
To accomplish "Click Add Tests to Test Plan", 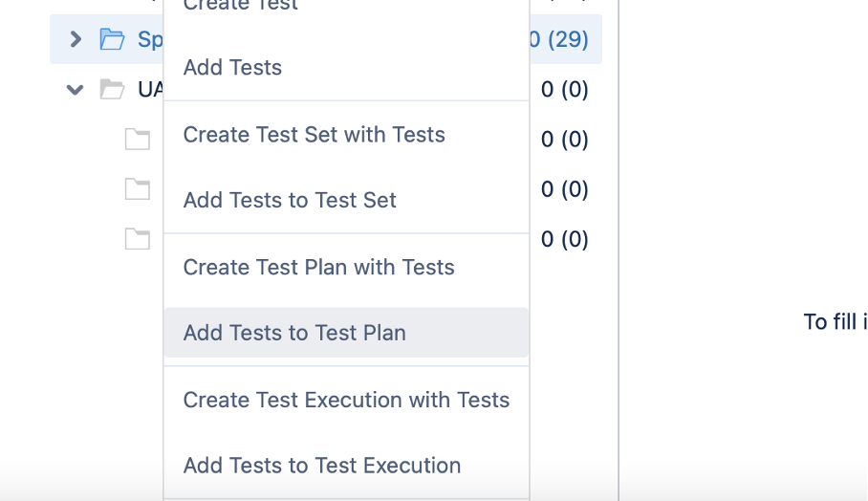I will (294, 334).
